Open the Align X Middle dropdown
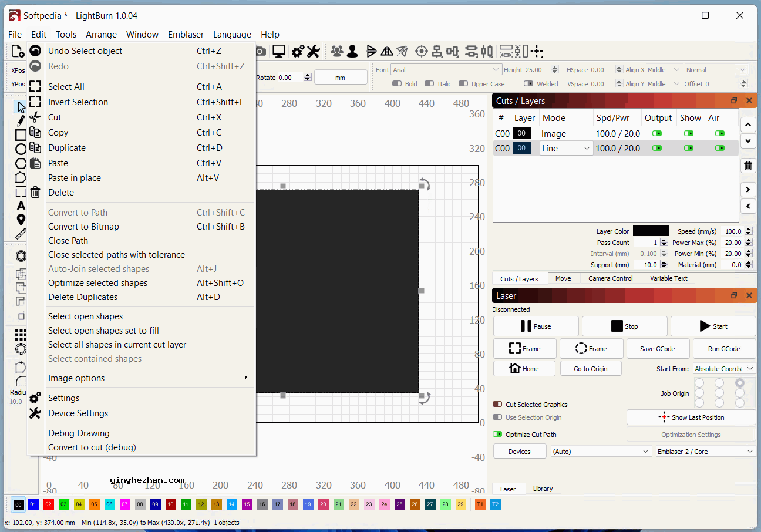 tap(664, 70)
